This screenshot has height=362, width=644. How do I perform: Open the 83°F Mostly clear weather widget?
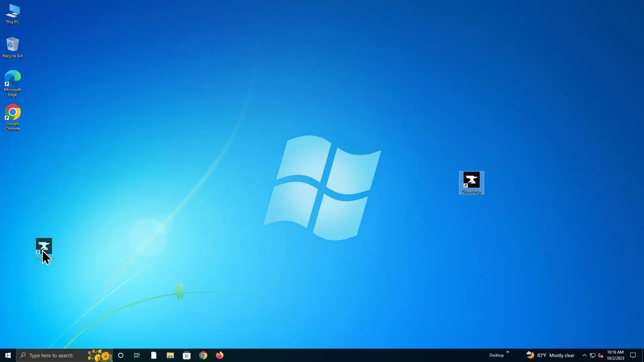[x=550, y=355]
